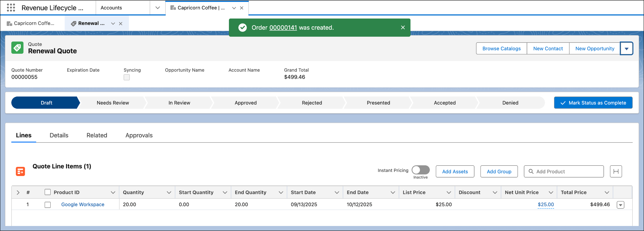Viewport: 644px width, 231px height.
Task: Open the App Launcher grid icon
Action: pos(11,8)
